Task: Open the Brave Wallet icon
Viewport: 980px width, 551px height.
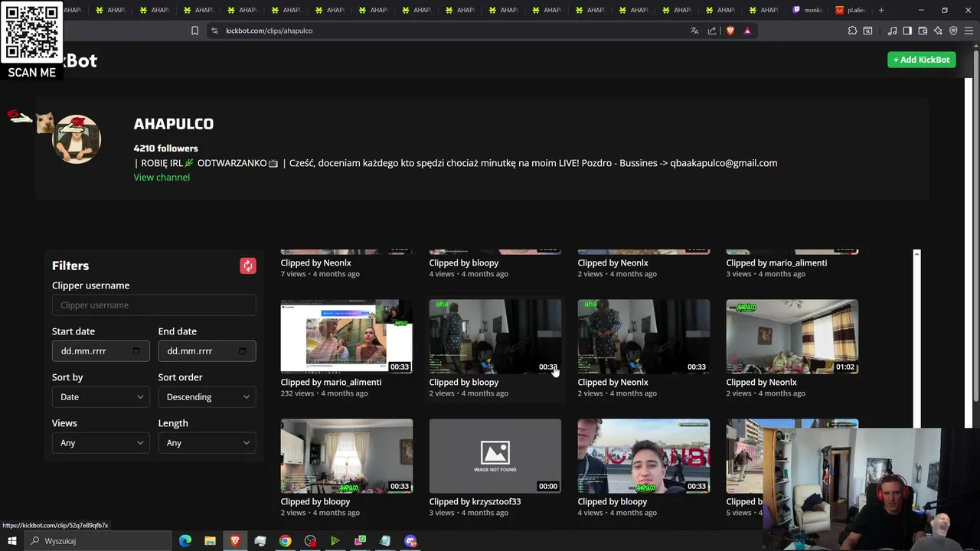Action: (x=923, y=31)
